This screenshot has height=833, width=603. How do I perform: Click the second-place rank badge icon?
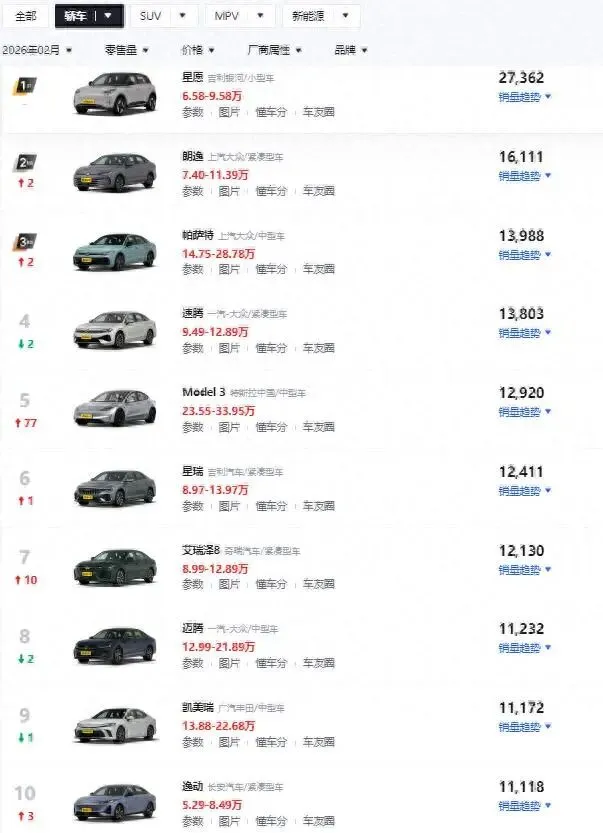[25, 163]
